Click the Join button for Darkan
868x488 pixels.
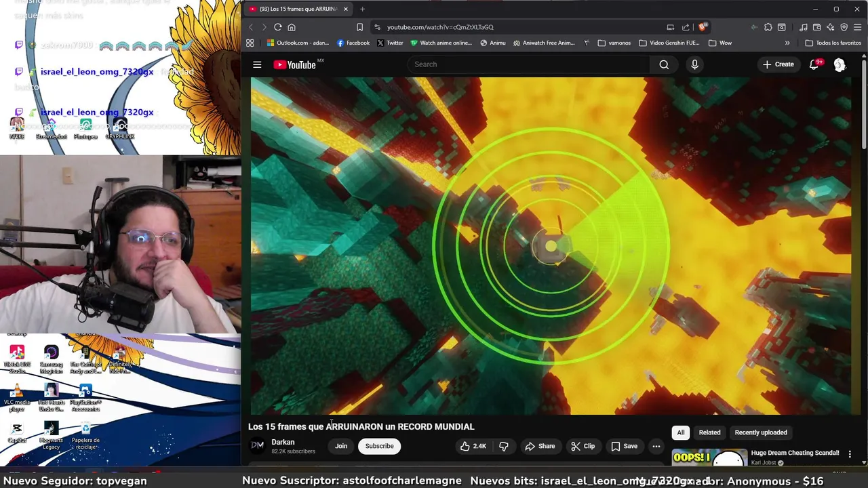tap(341, 446)
